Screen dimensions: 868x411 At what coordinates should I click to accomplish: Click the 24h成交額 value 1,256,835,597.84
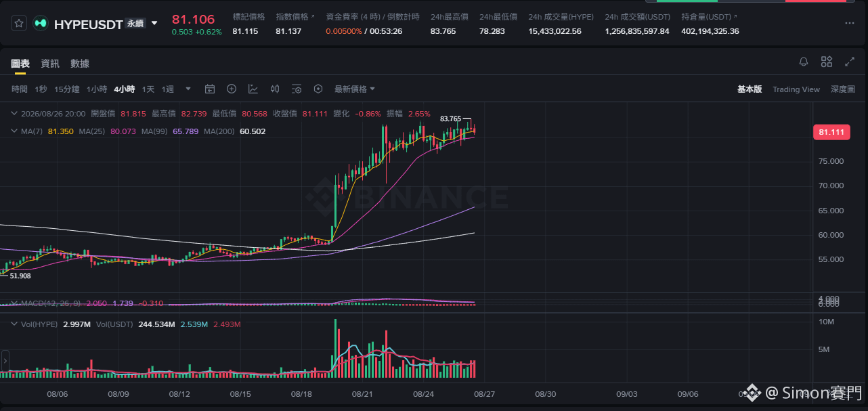point(637,31)
